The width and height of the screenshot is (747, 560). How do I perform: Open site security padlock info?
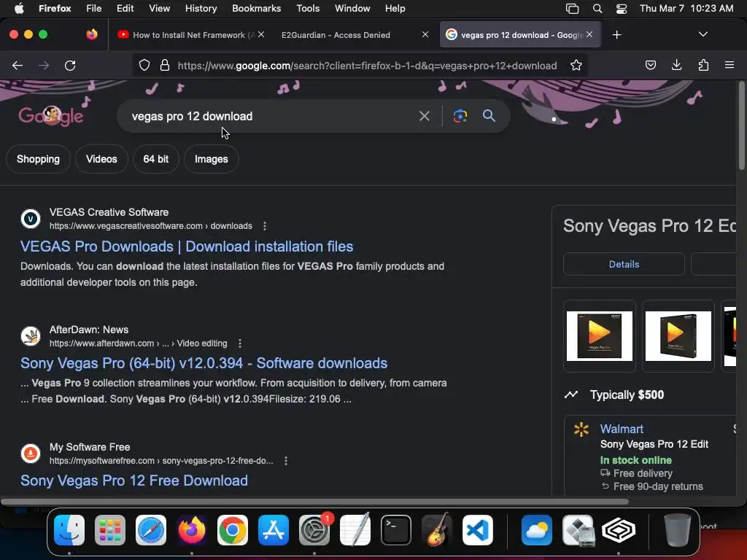pyautogui.click(x=165, y=65)
